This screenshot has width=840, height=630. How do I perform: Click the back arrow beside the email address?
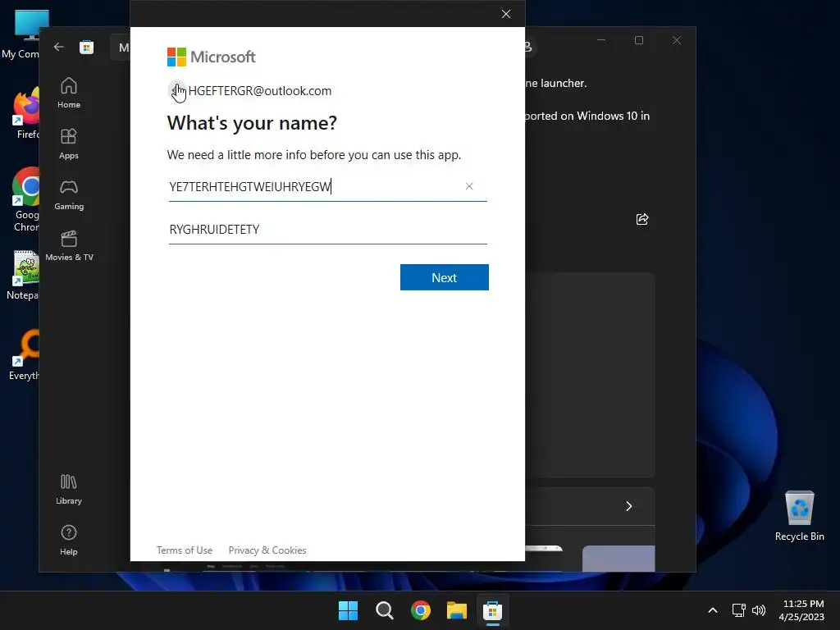coord(176,91)
